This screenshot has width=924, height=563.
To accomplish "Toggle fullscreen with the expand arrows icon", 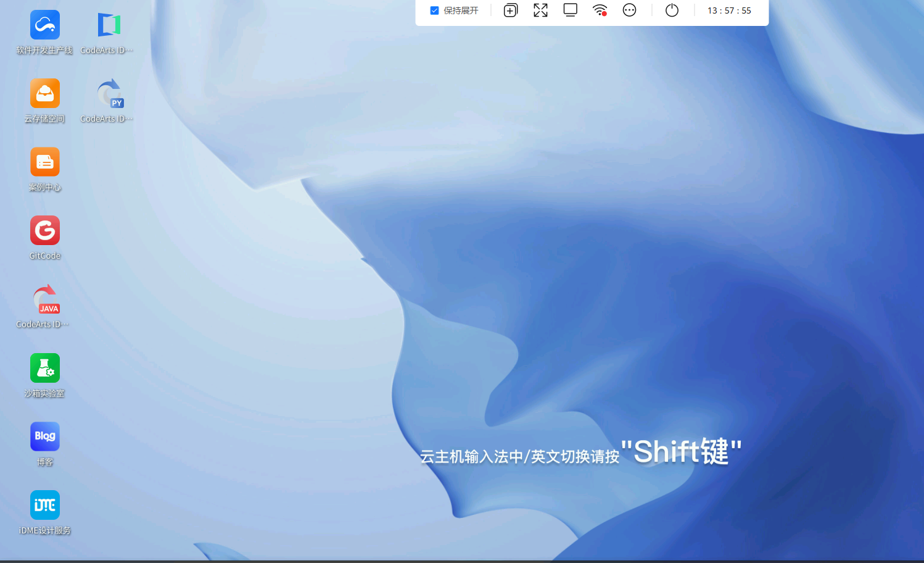I will tap(540, 10).
